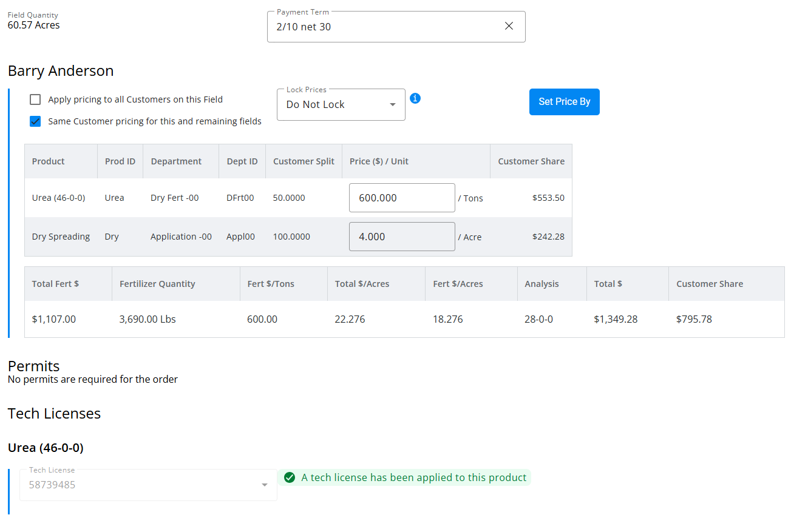Screen dimensions: 791x532
Task: Select the Dry Spreading product row
Action: click(61, 237)
